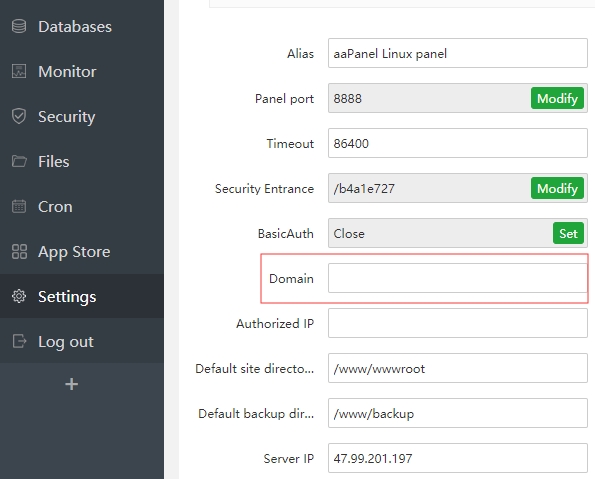Click the Cron calendar icon

point(19,206)
